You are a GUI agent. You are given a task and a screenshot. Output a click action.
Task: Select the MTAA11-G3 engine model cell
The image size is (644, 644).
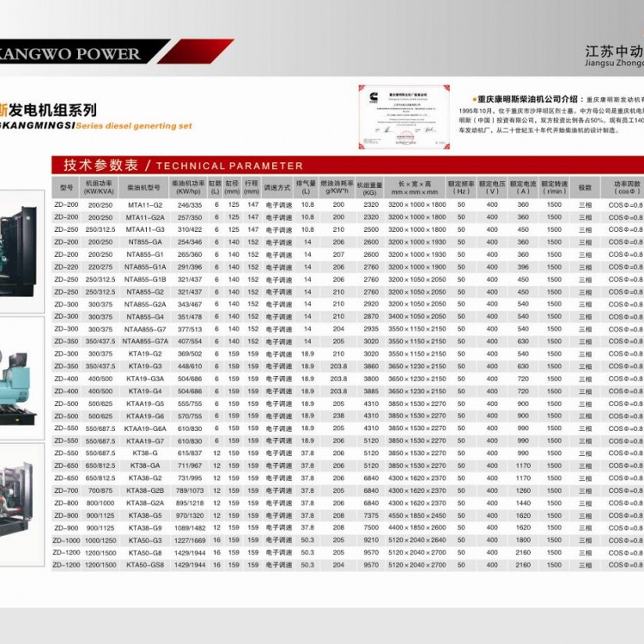[145, 229]
